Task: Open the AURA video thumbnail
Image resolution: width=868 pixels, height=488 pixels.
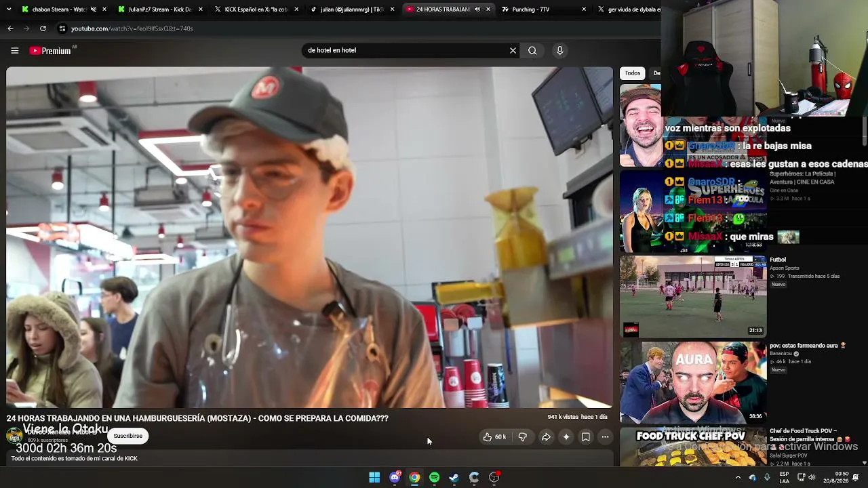Action: click(693, 382)
